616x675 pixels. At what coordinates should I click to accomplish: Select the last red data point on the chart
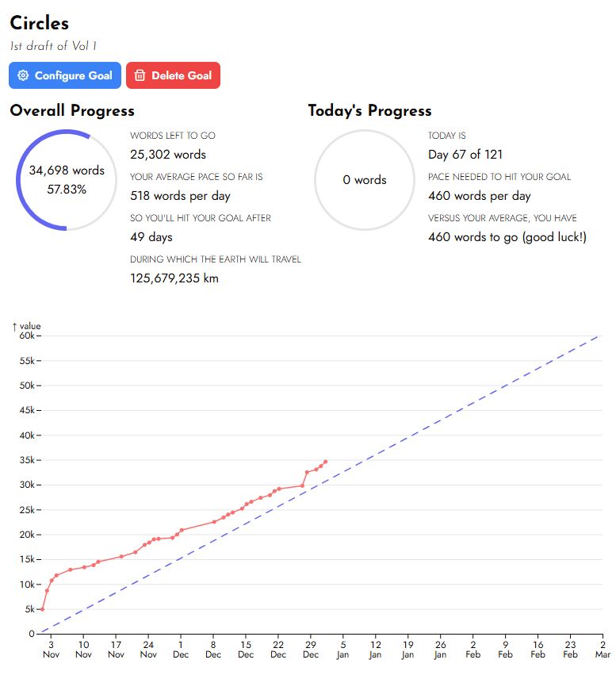point(325,462)
